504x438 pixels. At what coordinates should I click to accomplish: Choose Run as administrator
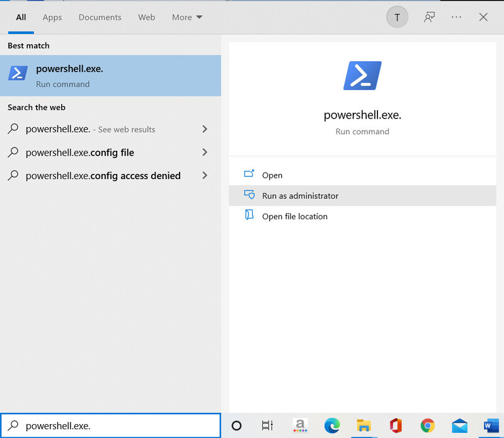coord(362,196)
